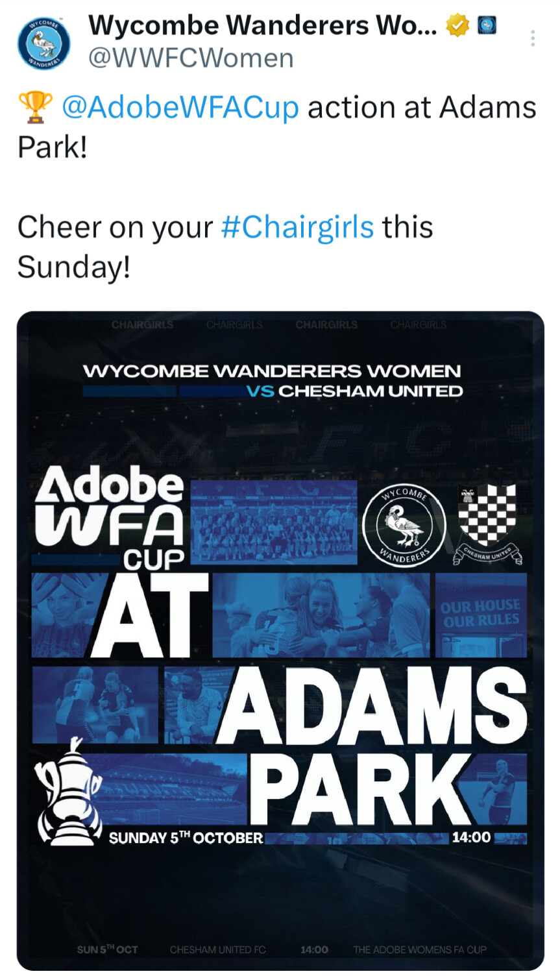Open the Wycombe Wanderers Women display name
Viewport: 560px width, 978px height.
263,25
